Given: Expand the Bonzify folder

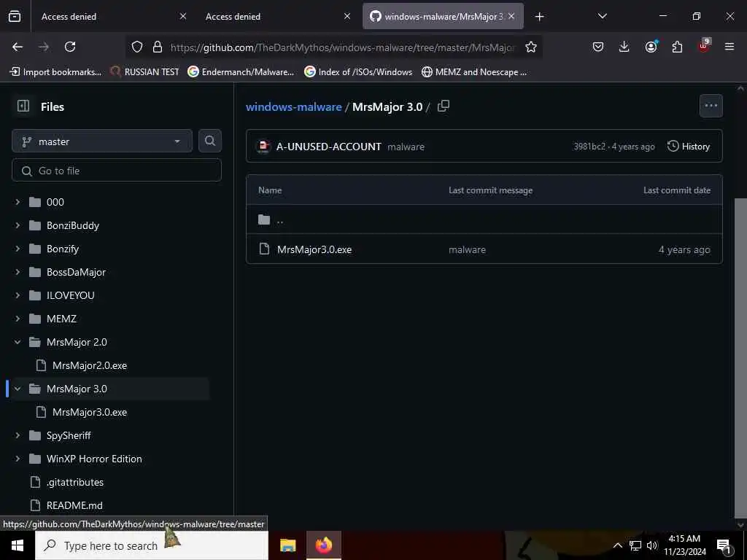Looking at the screenshot, I should pos(18,249).
